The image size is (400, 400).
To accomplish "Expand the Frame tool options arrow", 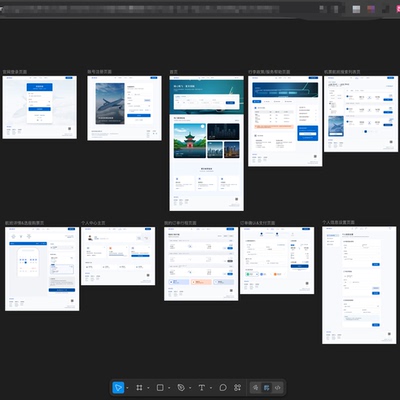I will 148,388.
